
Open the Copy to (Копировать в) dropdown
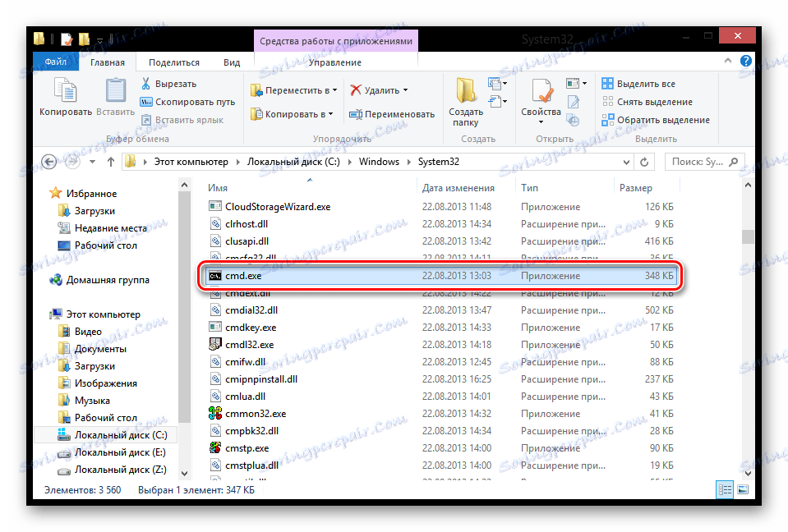coord(292,114)
